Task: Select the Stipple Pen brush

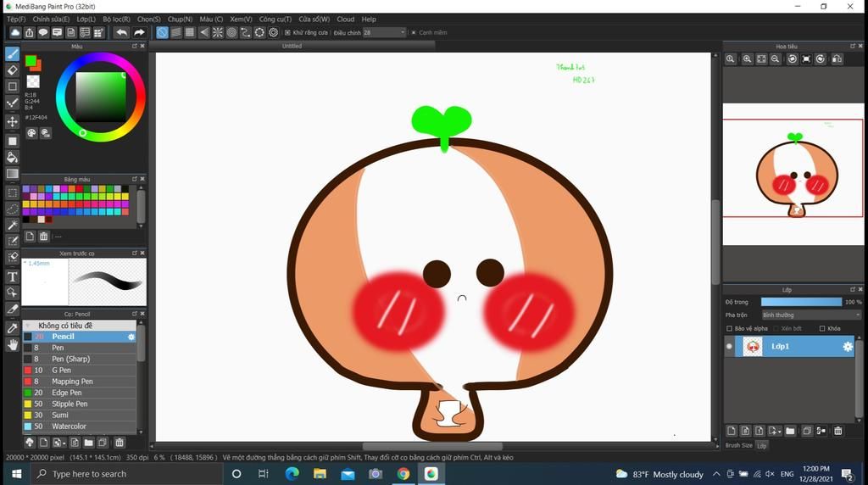Action: (79, 404)
